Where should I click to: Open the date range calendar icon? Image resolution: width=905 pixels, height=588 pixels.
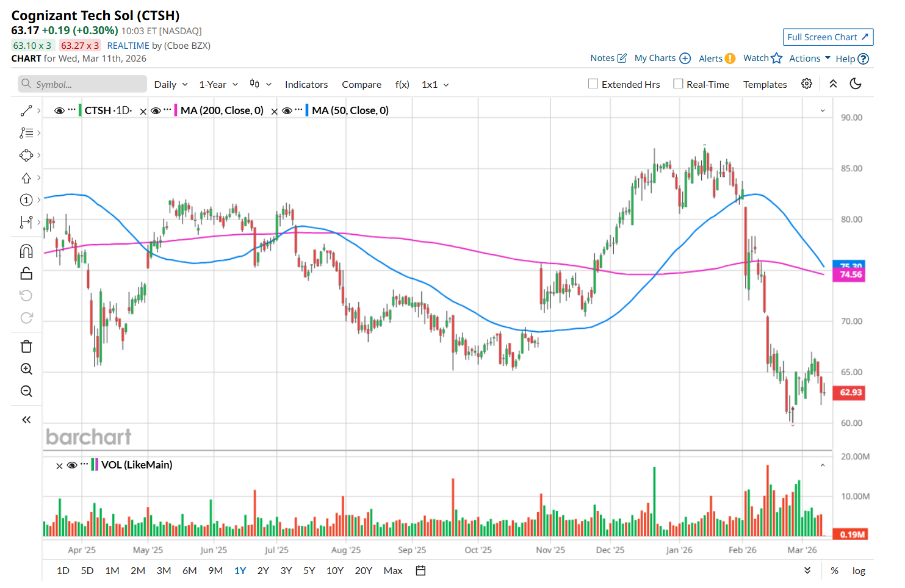(420, 571)
